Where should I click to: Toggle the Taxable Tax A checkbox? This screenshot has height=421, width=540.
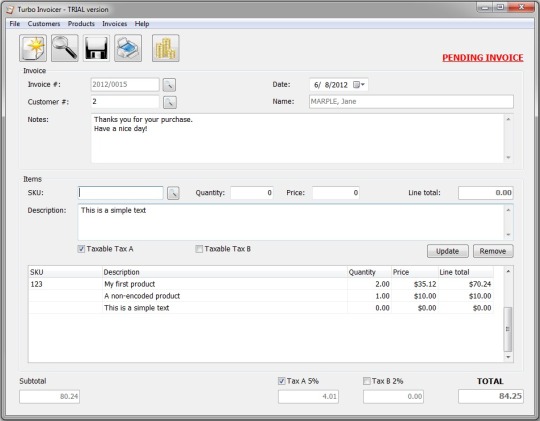click(x=81, y=249)
